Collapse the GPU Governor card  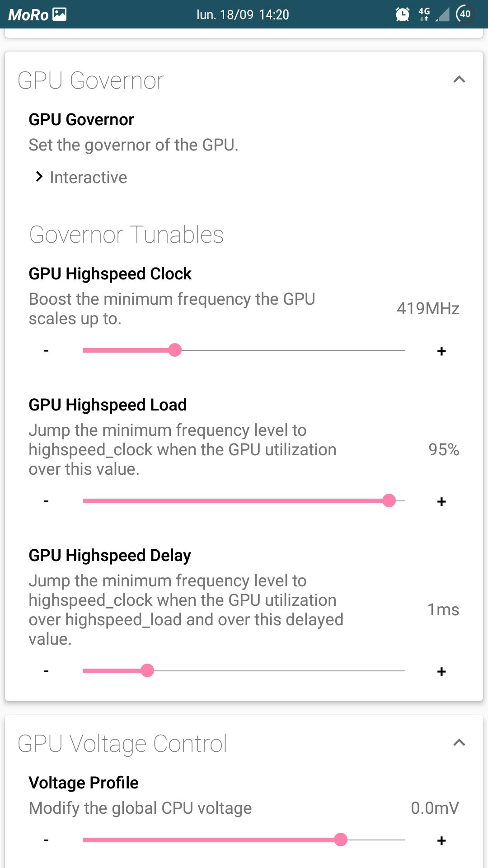[459, 80]
